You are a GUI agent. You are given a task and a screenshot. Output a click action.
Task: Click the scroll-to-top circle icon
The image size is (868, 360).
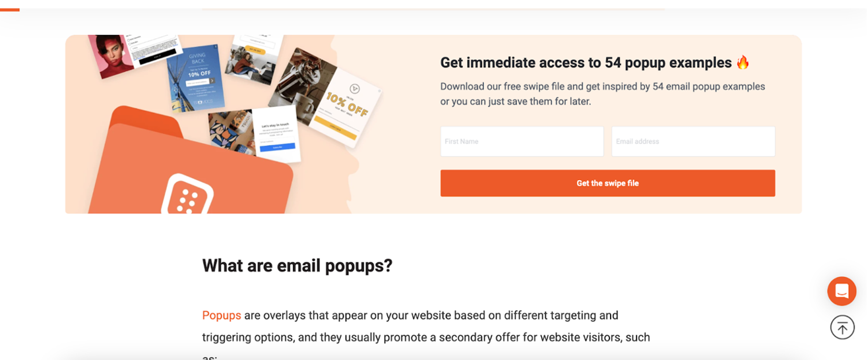(x=842, y=327)
